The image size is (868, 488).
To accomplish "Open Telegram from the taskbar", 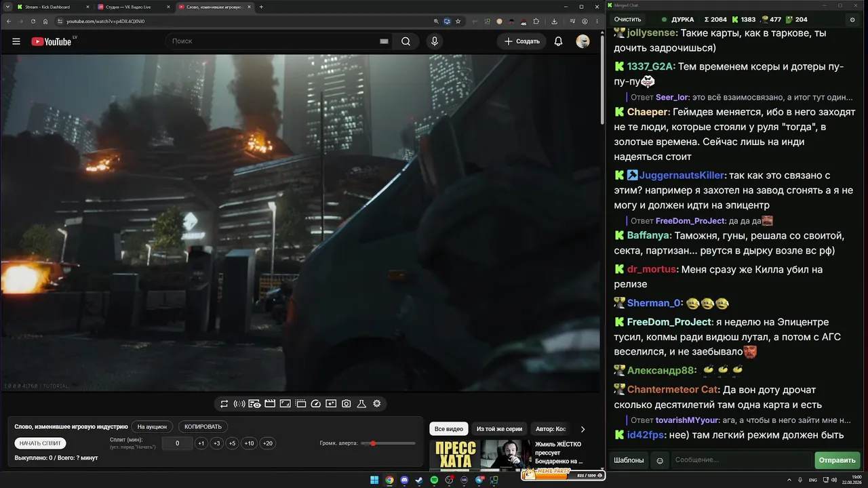I will [479, 480].
